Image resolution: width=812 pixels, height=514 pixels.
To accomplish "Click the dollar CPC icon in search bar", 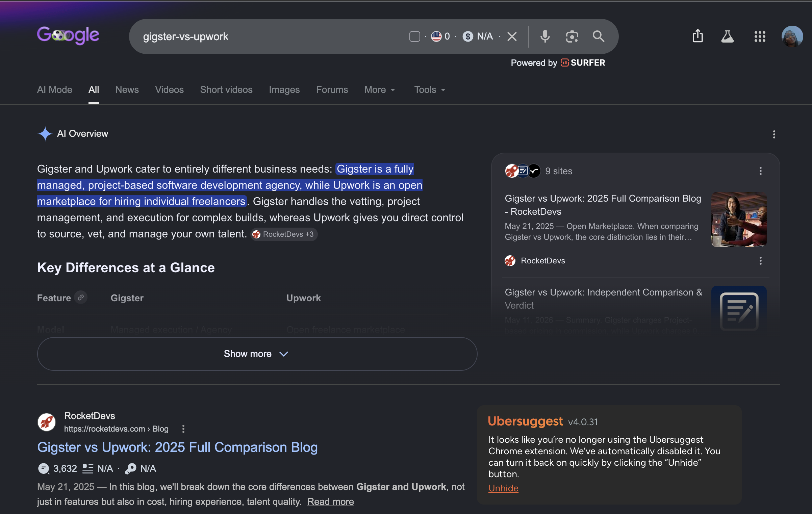I will [x=468, y=36].
